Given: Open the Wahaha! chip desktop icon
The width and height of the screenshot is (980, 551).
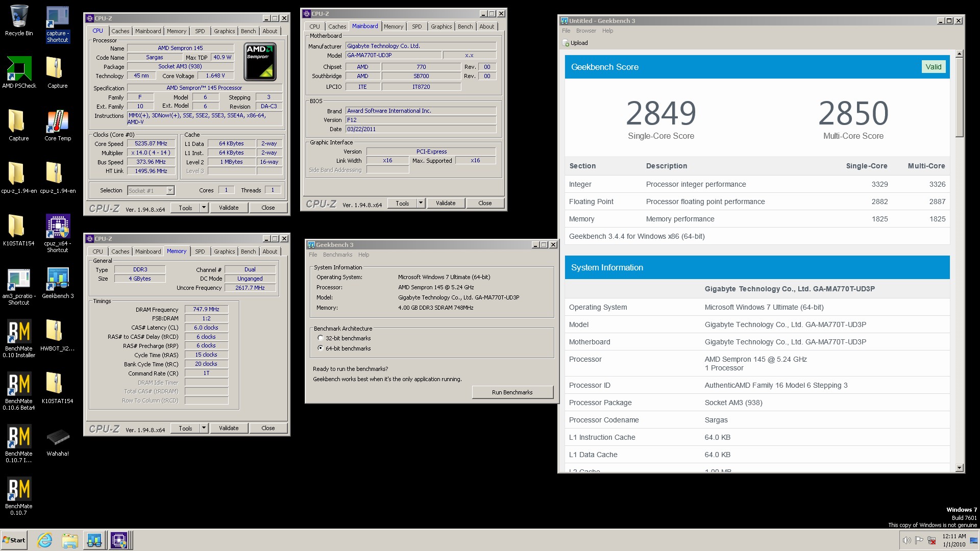Looking at the screenshot, I should pos(57,442).
